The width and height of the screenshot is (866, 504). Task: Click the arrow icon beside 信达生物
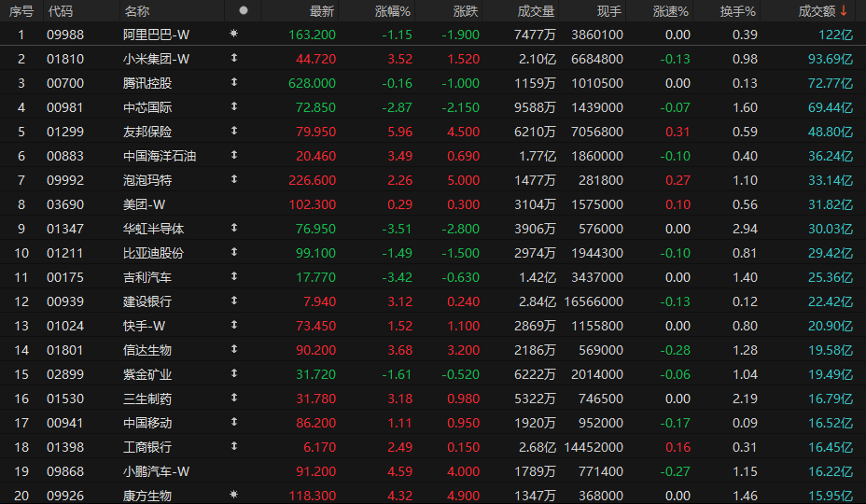click(x=234, y=349)
